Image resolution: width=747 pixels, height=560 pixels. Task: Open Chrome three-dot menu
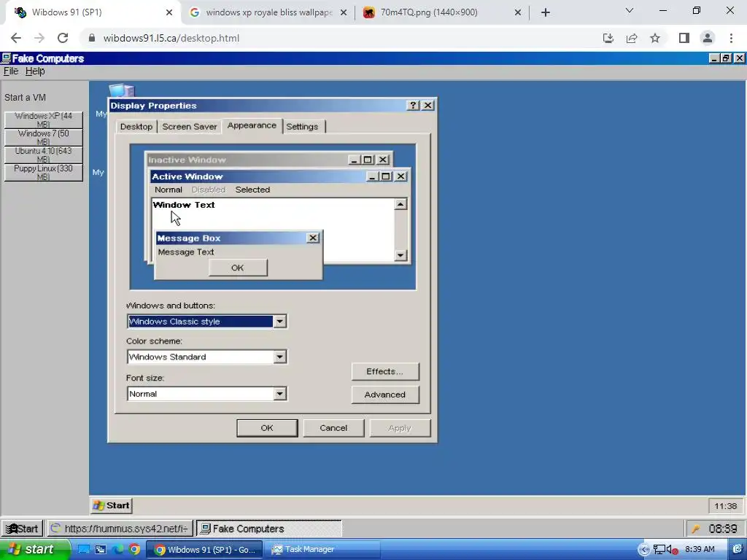pyautogui.click(x=731, y=38)
